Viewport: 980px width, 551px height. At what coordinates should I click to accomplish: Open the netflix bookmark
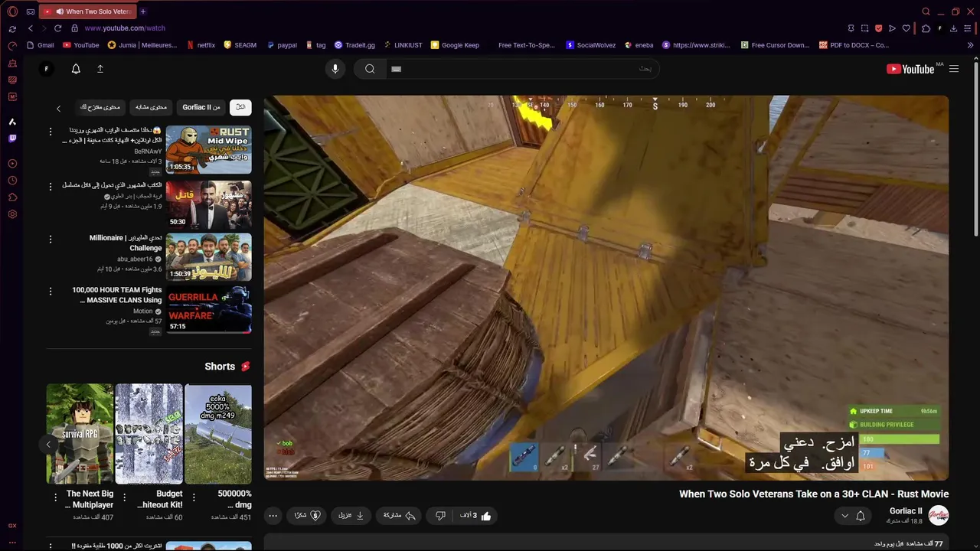(201, 45)
